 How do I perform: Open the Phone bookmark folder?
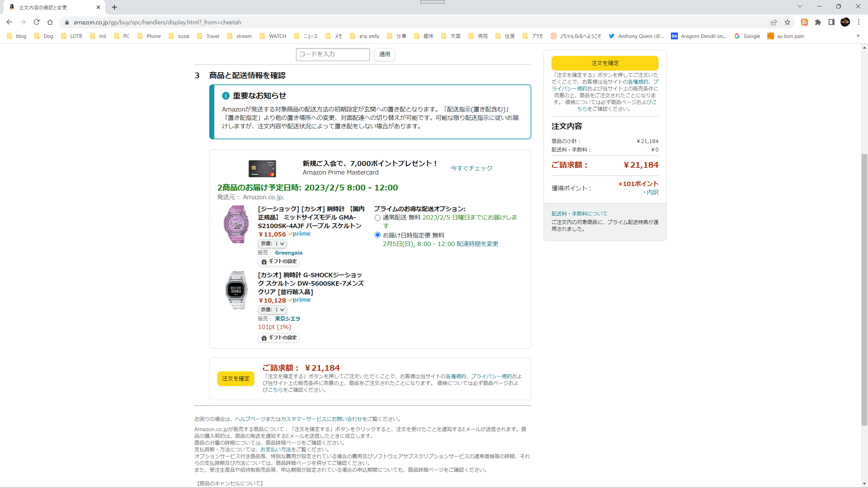coord(149,36)
